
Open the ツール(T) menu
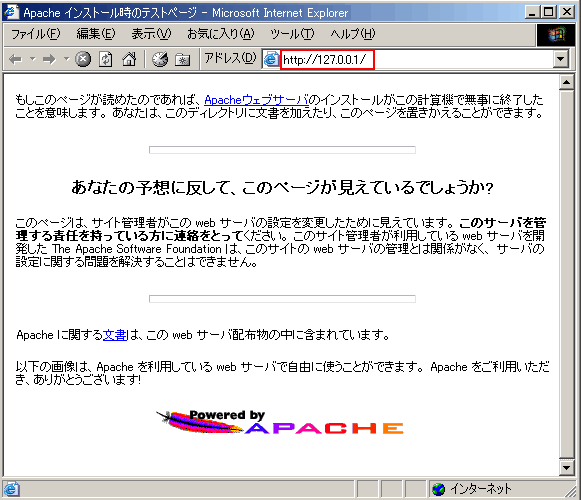coord(292,34)
